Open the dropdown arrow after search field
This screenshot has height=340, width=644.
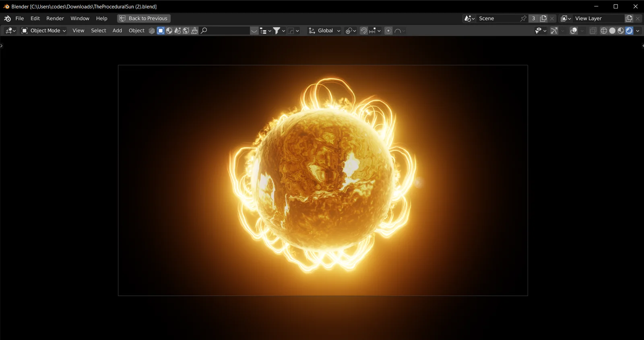click(x=254, y=31)
